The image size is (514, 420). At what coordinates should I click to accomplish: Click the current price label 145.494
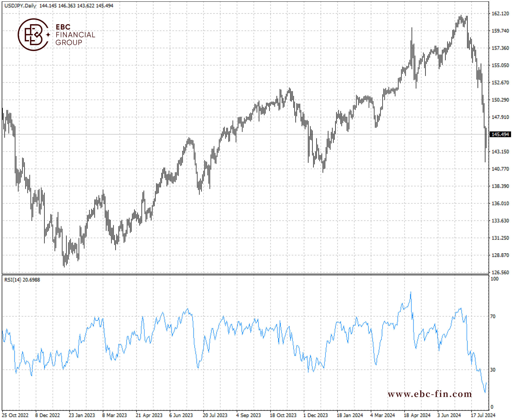[500, 134]
